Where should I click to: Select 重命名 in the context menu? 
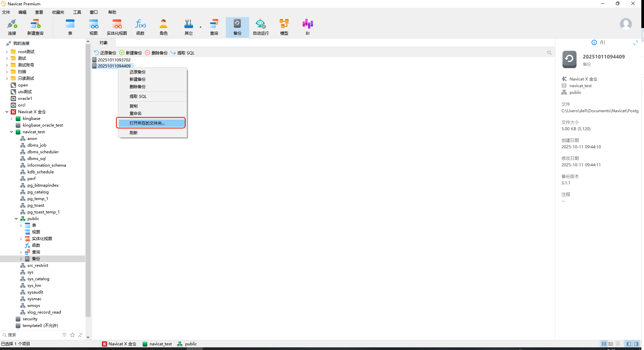point(152,114)
